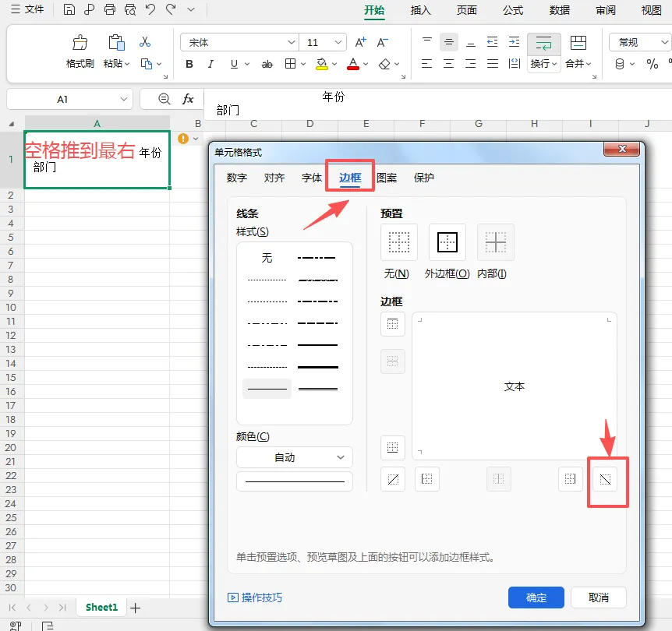The width and height of the screenshot is (672, 631).
Task: Open the 数字 tab in dialog
Action: tap(236, 178)
